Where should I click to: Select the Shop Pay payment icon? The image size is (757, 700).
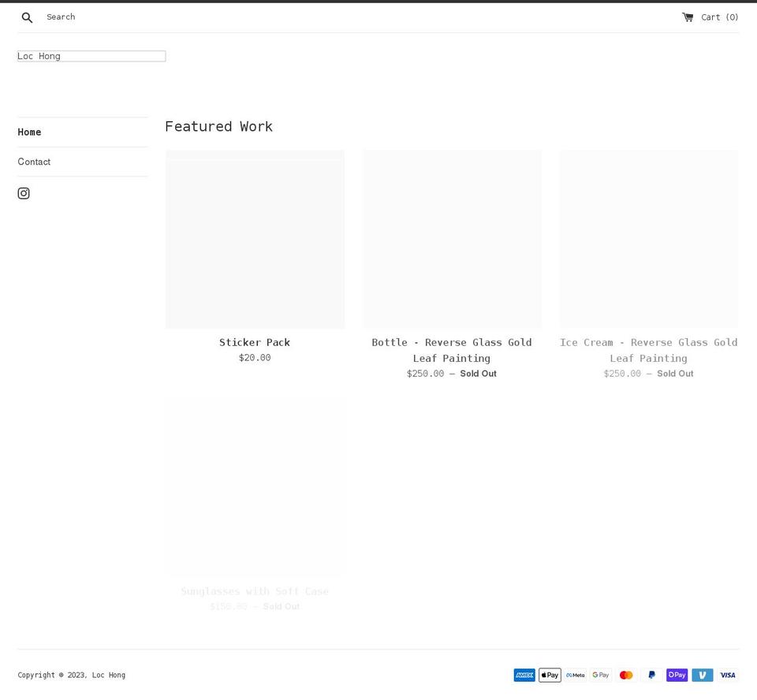tap(677, 675)
